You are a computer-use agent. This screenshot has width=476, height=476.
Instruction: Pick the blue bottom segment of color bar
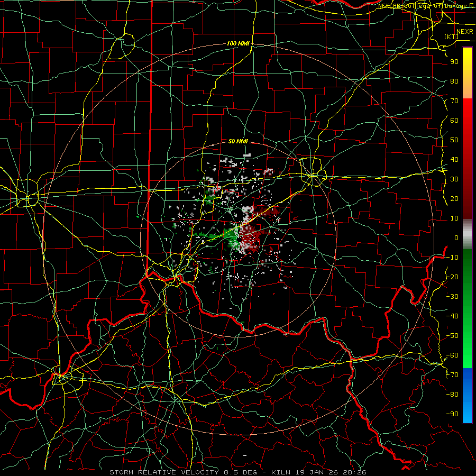[467, 396]
